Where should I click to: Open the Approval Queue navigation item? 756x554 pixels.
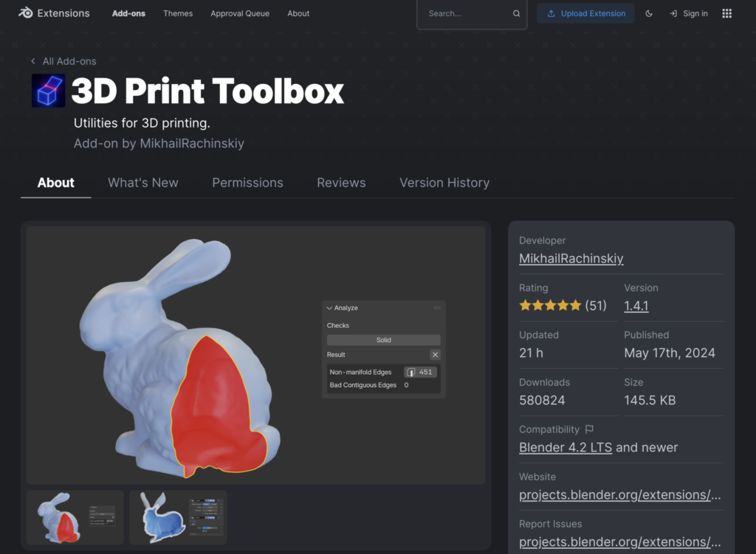click(x=240, y=13)
